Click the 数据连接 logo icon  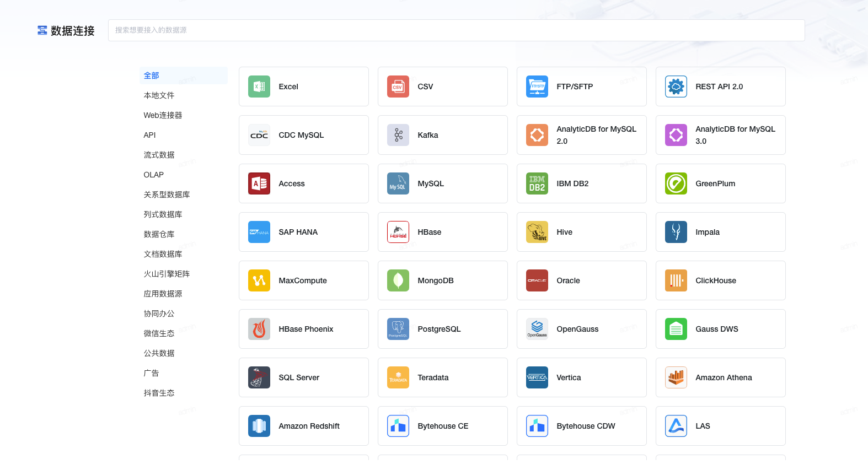(x=42, y=30)
